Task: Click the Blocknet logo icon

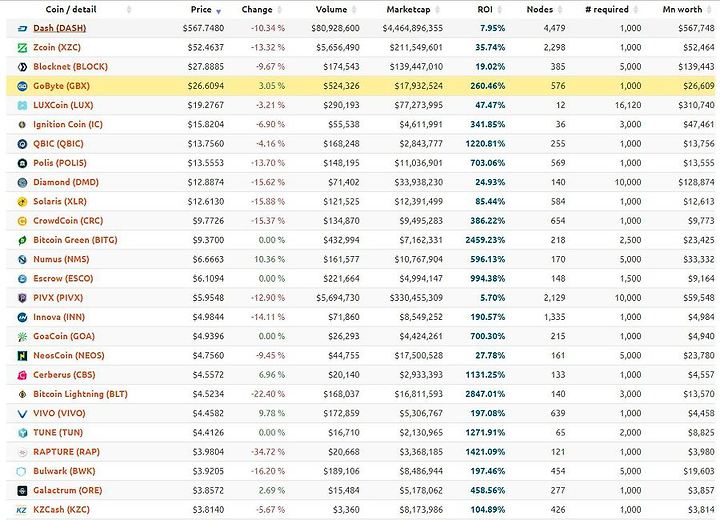Action: pos(22,67)
